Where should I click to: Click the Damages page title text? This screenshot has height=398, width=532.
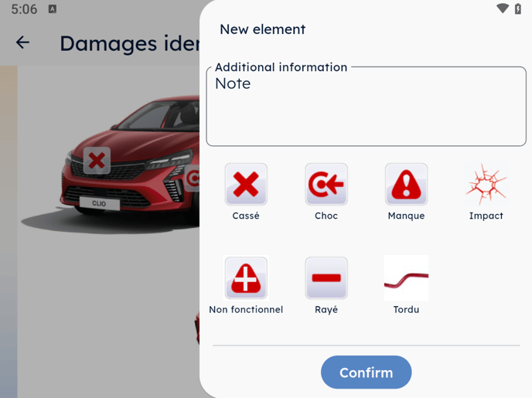coord(130,43)
